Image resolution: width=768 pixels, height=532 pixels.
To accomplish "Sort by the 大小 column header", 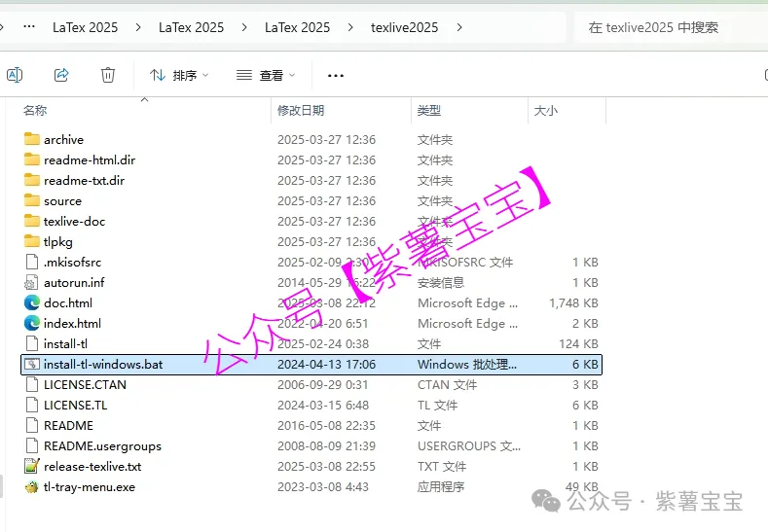I will tap(545, 111).
